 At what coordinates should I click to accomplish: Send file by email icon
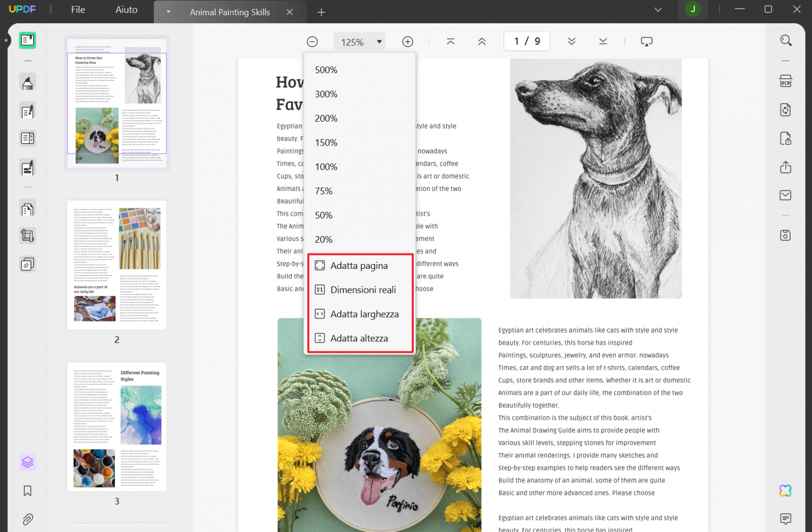pos(786,195)
